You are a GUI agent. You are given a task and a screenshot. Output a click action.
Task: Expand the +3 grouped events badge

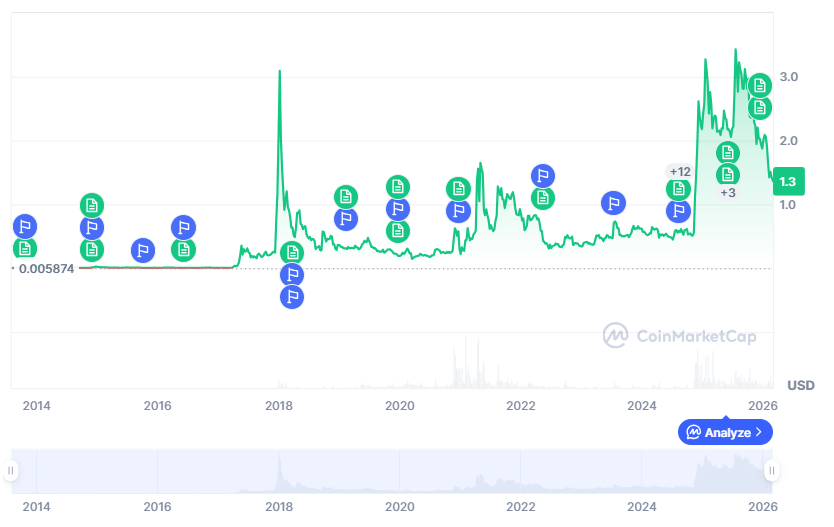pos(728,192)
